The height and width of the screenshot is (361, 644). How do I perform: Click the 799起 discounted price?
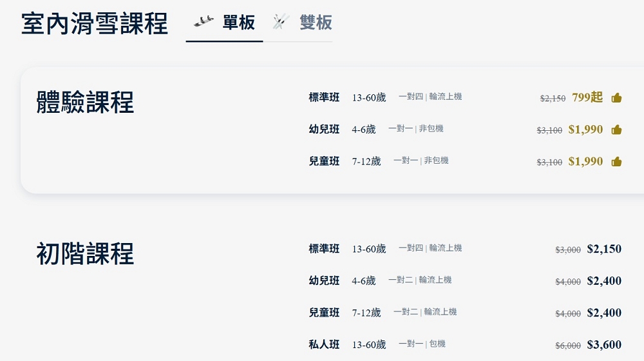pos(587,97)
